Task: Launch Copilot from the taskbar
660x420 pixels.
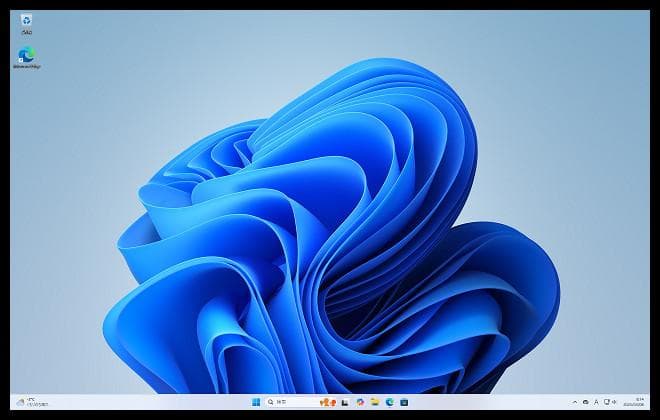Action: coord(359,401)
